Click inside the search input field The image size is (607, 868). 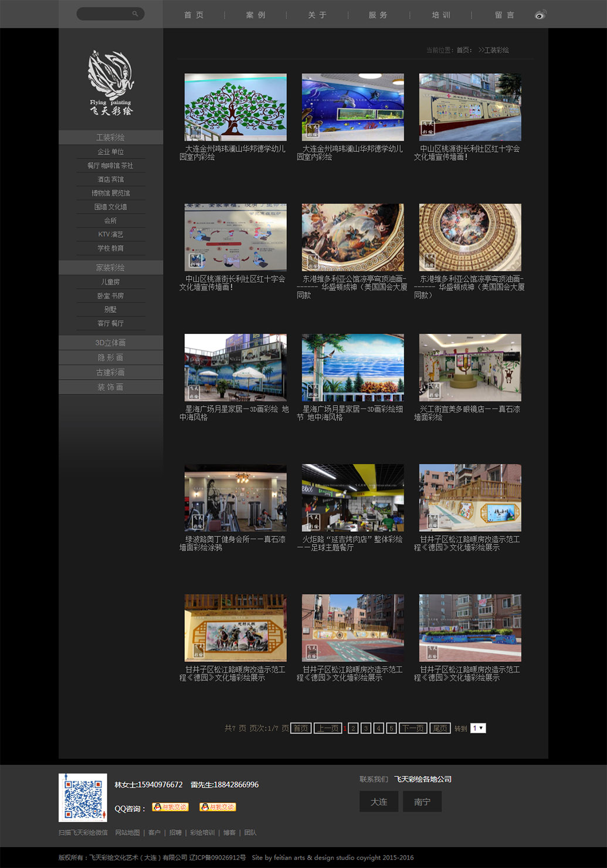(104, 13)
